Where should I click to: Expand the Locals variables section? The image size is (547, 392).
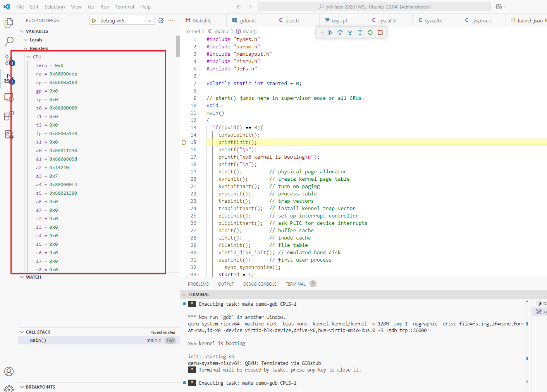(x=36, y=40)
